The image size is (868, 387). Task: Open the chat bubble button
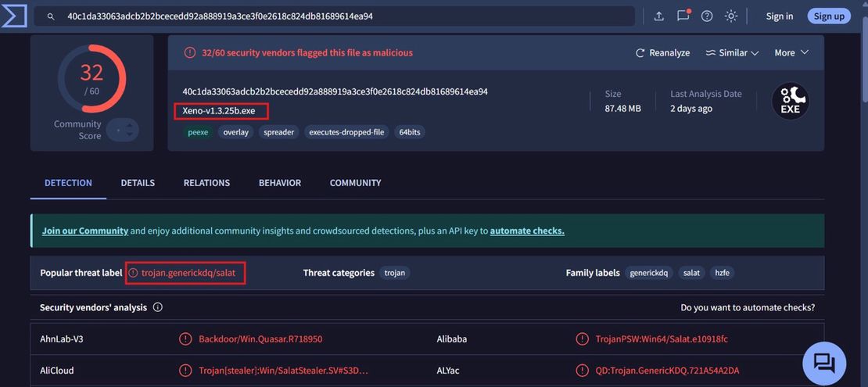[824, 364]
